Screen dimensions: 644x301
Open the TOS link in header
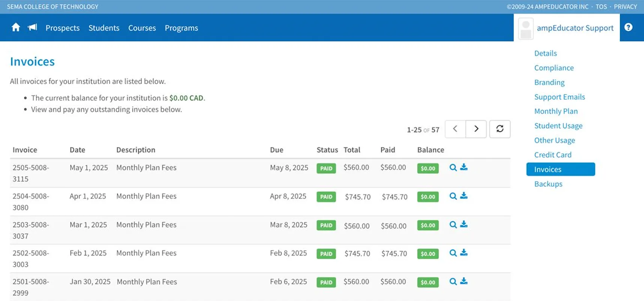coord(601,7)
